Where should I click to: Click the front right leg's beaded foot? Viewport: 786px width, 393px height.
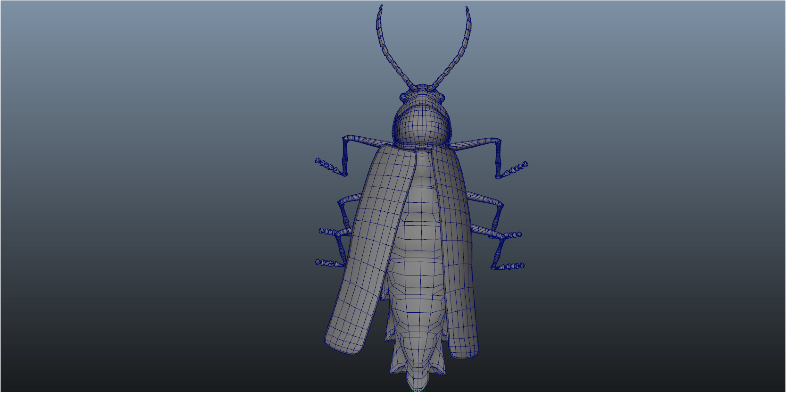(512, 170)
